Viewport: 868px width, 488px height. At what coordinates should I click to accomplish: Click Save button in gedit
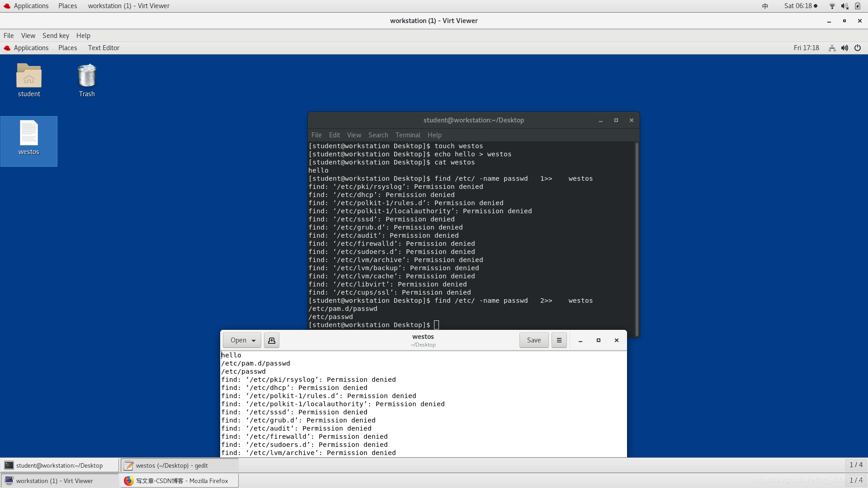click(534, 340)
